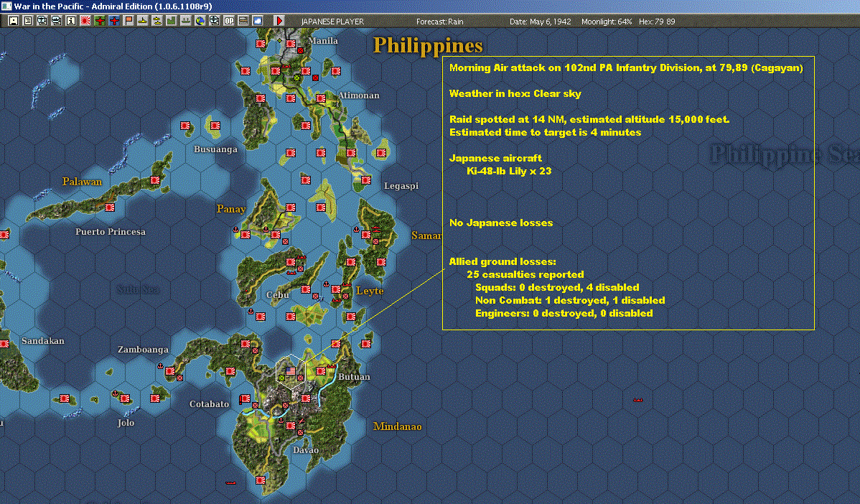
Task: Select the task force in Philippine Sea
Action: (x=638, y=400)
